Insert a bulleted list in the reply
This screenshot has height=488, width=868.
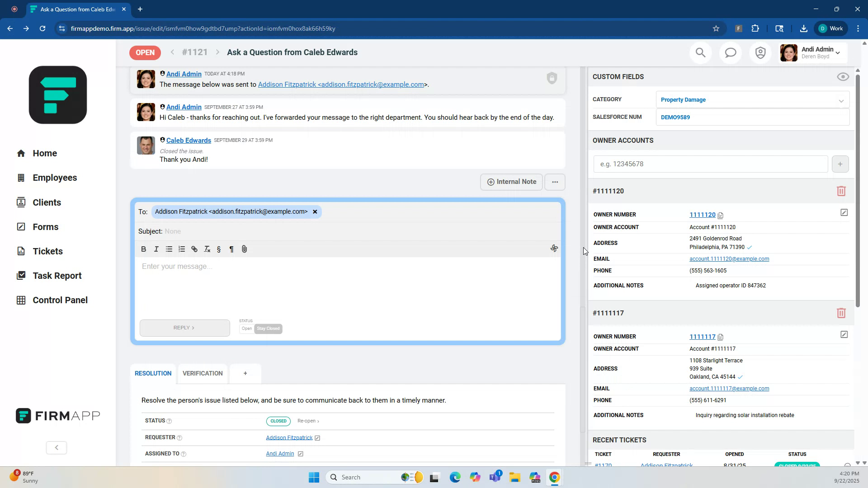169,249
